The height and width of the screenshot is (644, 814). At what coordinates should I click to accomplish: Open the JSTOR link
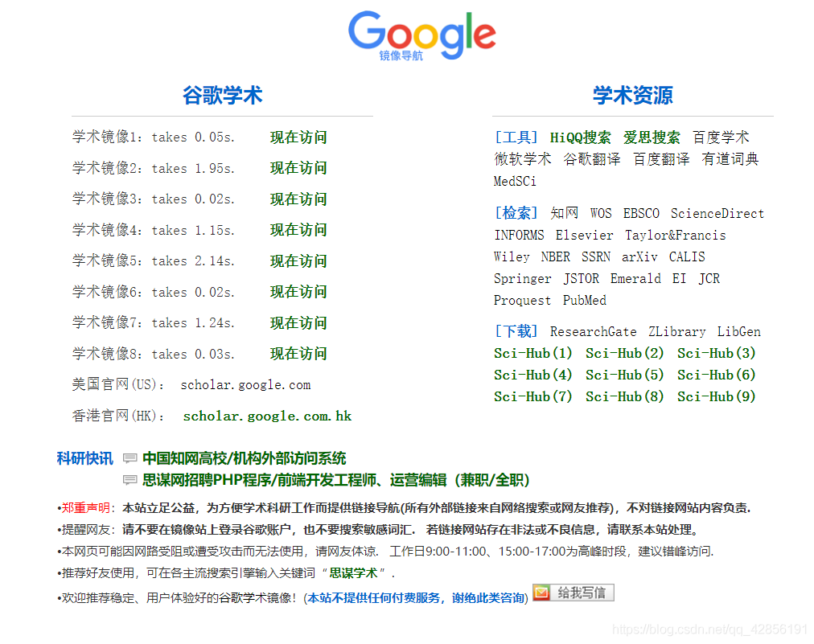point(582,279)
